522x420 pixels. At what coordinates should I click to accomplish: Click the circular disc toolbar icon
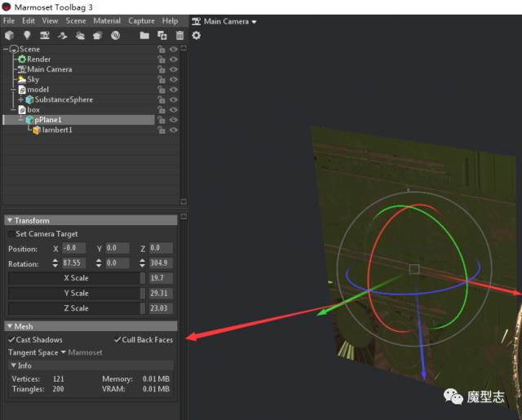tap(115, 35)
